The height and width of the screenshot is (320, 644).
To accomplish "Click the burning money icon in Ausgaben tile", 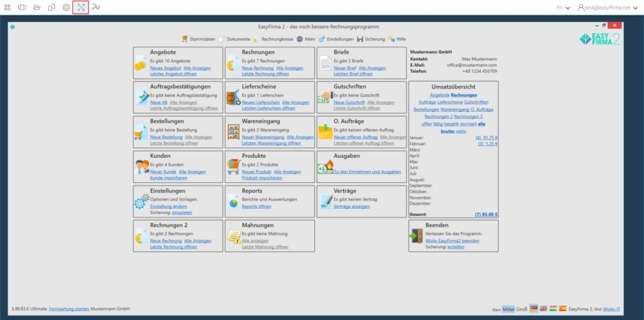I will tap(325, 167).
